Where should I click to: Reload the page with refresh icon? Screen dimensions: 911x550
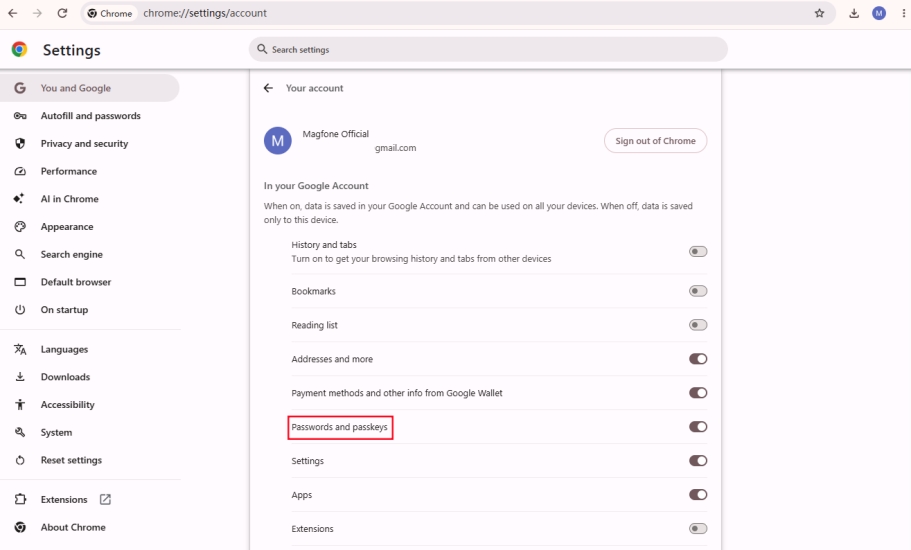tap(62, 13)
